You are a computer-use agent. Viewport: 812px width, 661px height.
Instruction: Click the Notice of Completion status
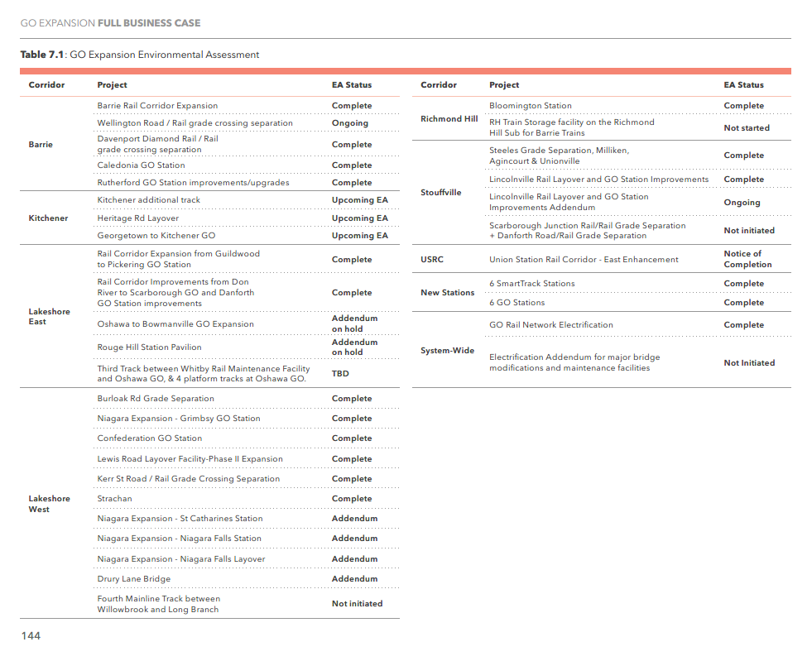747,259
